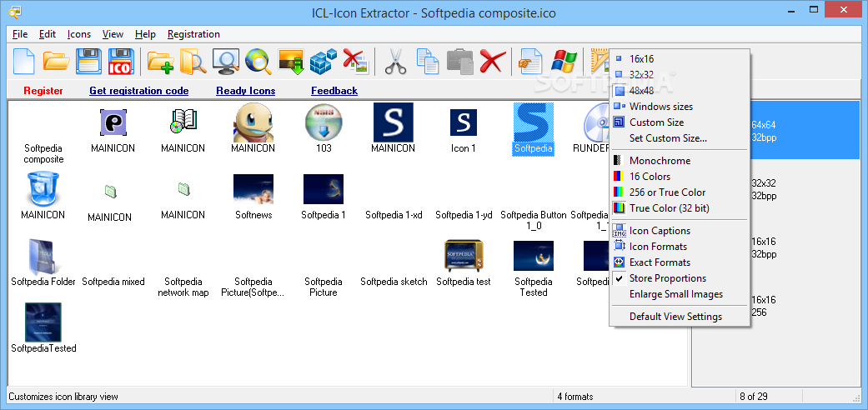
Task: Select the Softpedia test TV icon
Action: (464, 257)
